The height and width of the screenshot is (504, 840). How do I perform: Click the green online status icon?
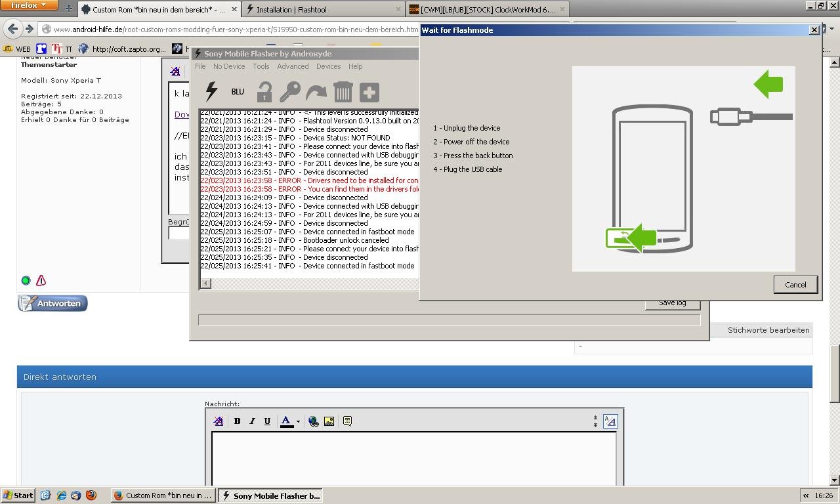[26, 280]
